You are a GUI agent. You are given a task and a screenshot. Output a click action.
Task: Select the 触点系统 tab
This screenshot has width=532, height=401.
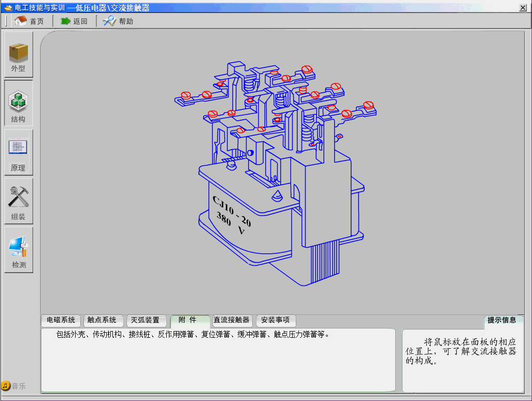point(103,320)
